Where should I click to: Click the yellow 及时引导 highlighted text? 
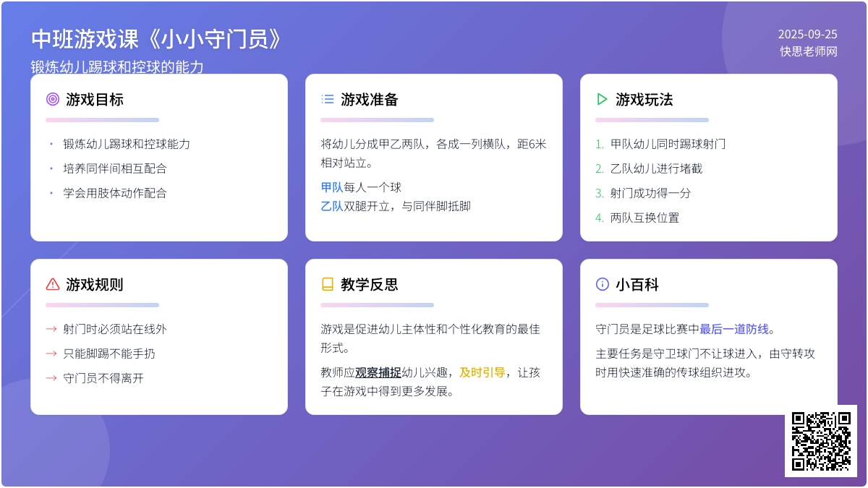[x=482, y=372]
